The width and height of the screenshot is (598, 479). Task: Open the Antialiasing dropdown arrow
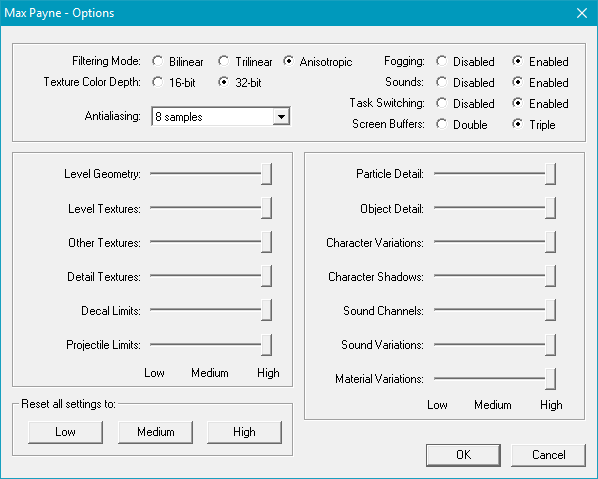pos(281,117)
